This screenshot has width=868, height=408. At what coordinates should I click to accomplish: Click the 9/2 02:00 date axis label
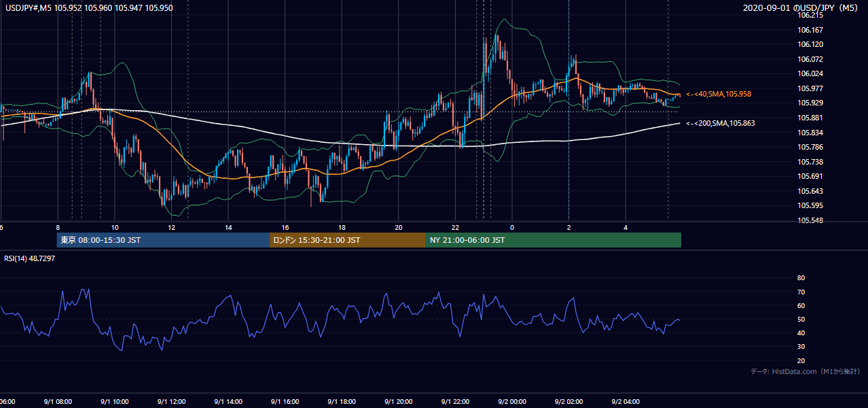[x=568, y=402]
